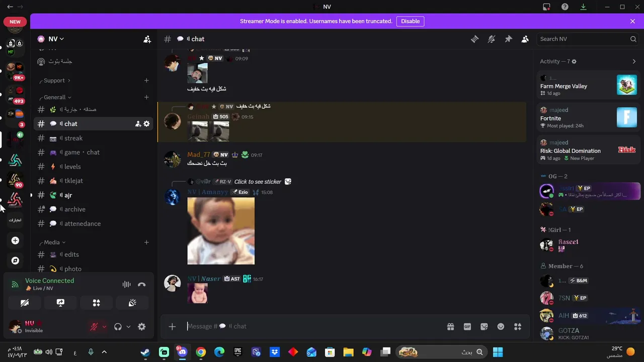
Task: Open soundboard button in voice panel
Action: tap(132, 303)
